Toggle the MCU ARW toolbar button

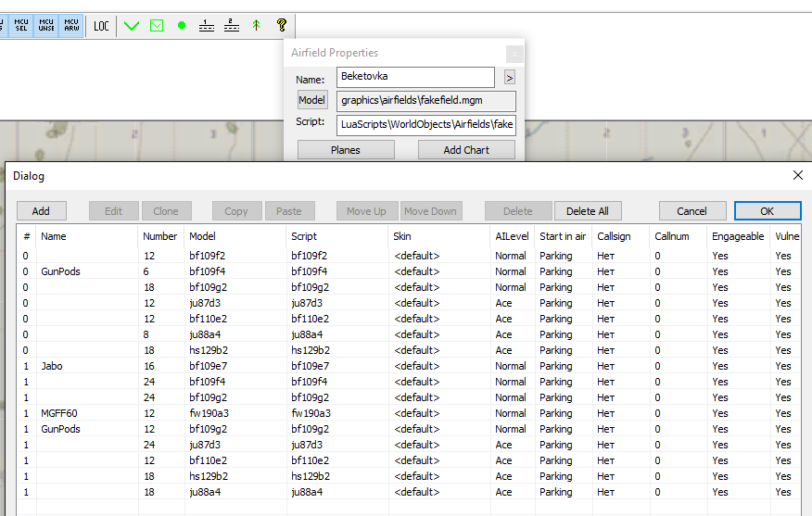(x=71, y=25)
